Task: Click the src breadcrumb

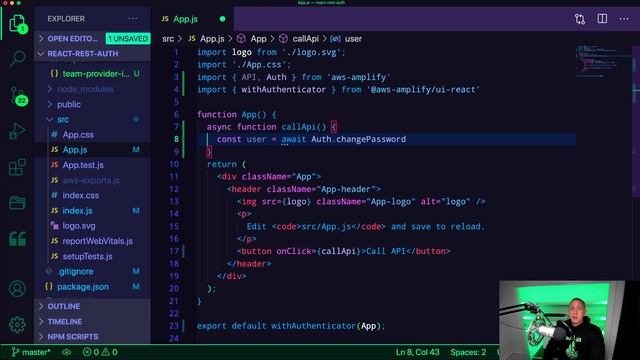Action: click(168, 39)
